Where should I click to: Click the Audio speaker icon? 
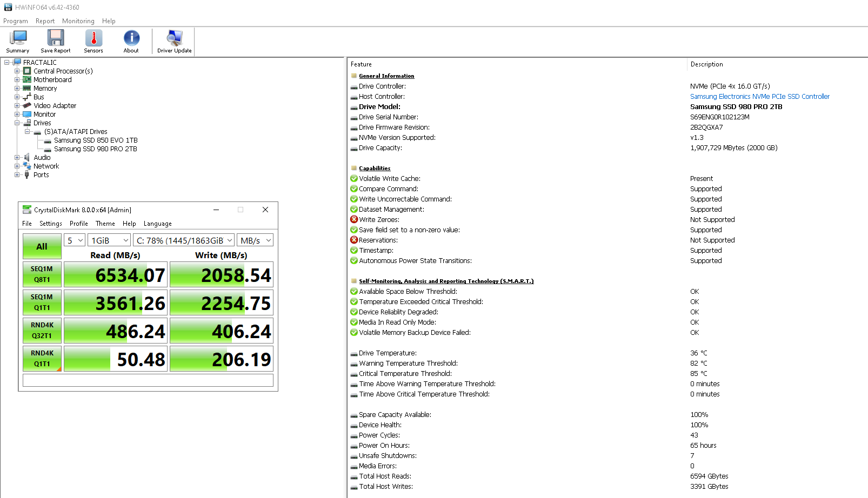(x=27, y=157)
